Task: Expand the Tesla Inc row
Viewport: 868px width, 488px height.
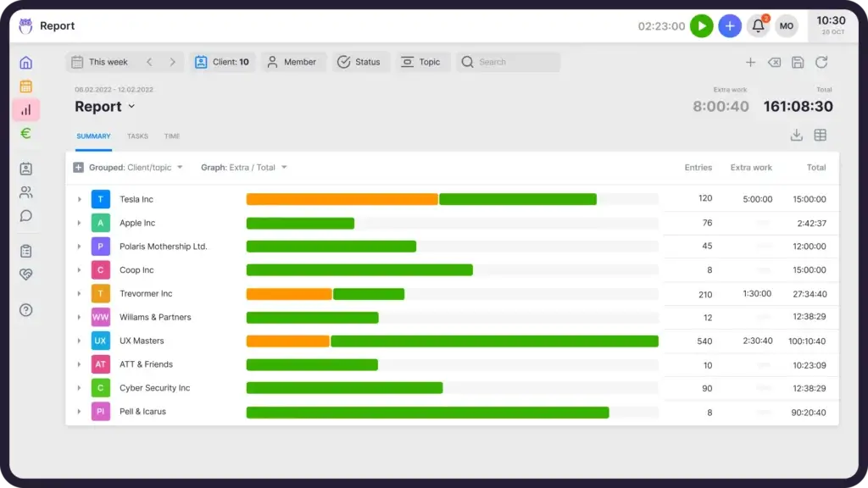Action: 79,199
